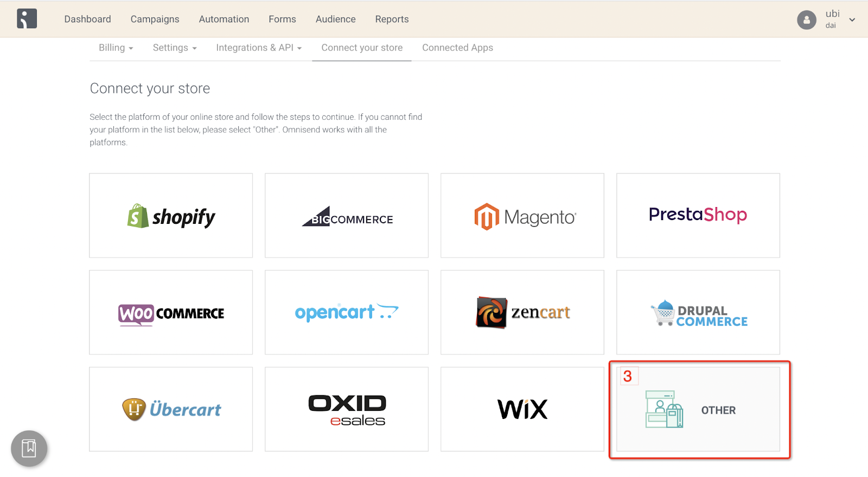The width and height of the screenshot is (868, 477).
Task: Open the Dashboard page
Action: (87, 19)
